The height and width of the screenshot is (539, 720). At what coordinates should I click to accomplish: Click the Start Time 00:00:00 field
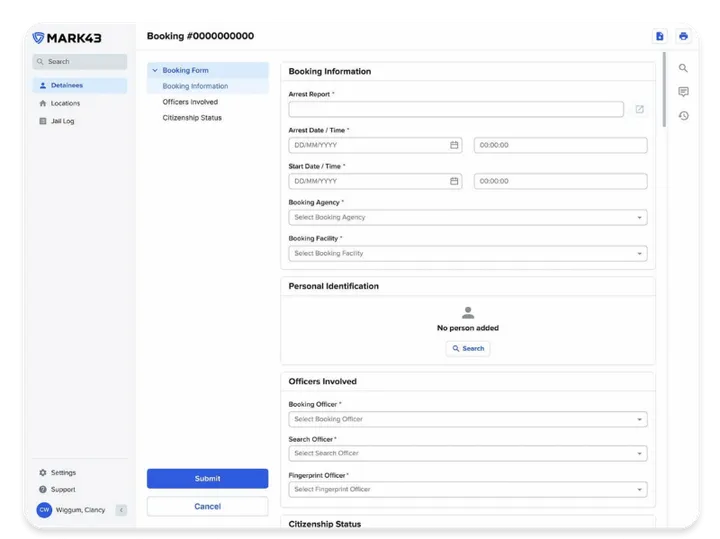(561, 181)
